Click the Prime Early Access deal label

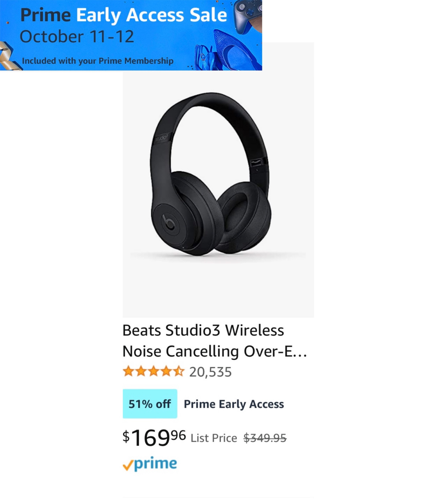point(234,404)
